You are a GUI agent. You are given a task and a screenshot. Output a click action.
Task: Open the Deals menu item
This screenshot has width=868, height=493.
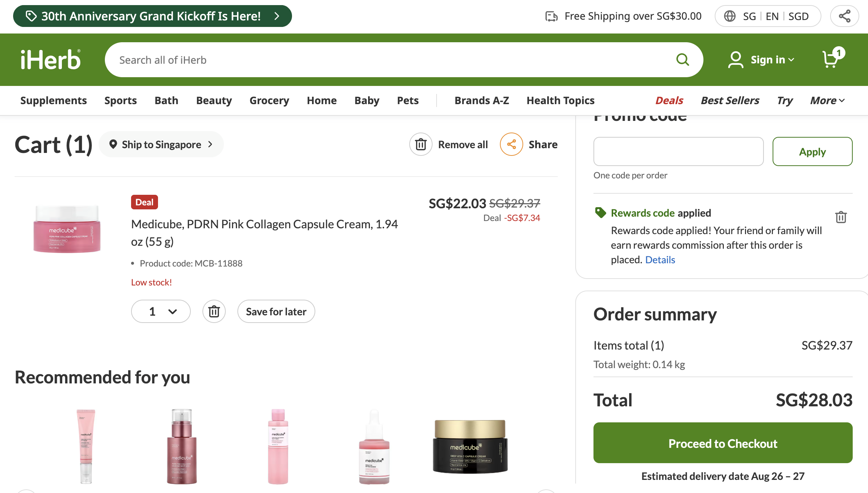tap(669, 100)
